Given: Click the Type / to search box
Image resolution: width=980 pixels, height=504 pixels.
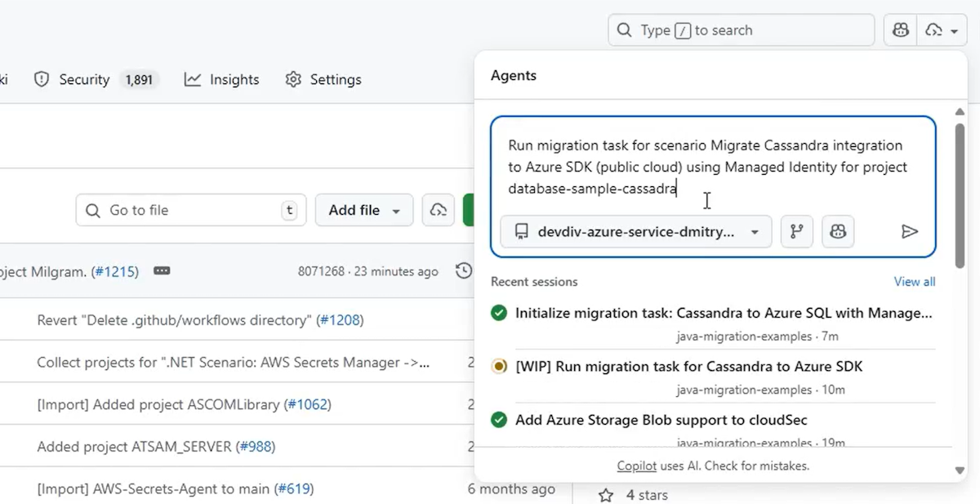Looking at the screenshot, I should tap(741, 30).
